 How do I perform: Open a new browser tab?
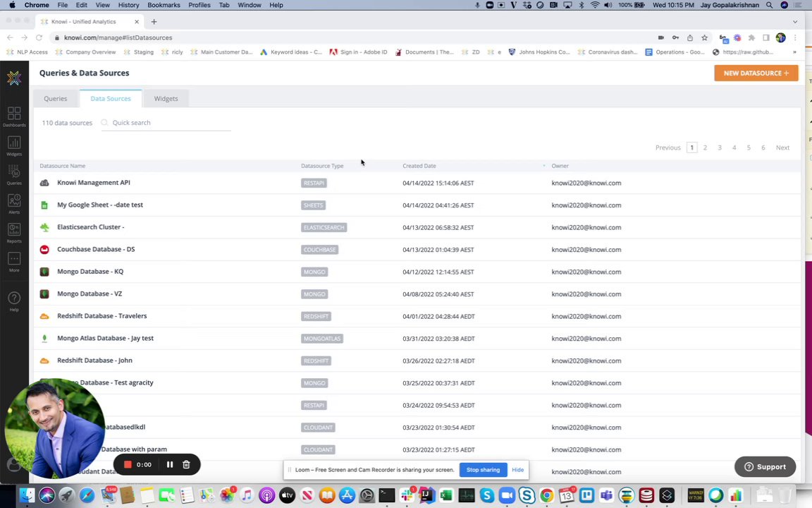pyautogui.click(x=154, y=22)
